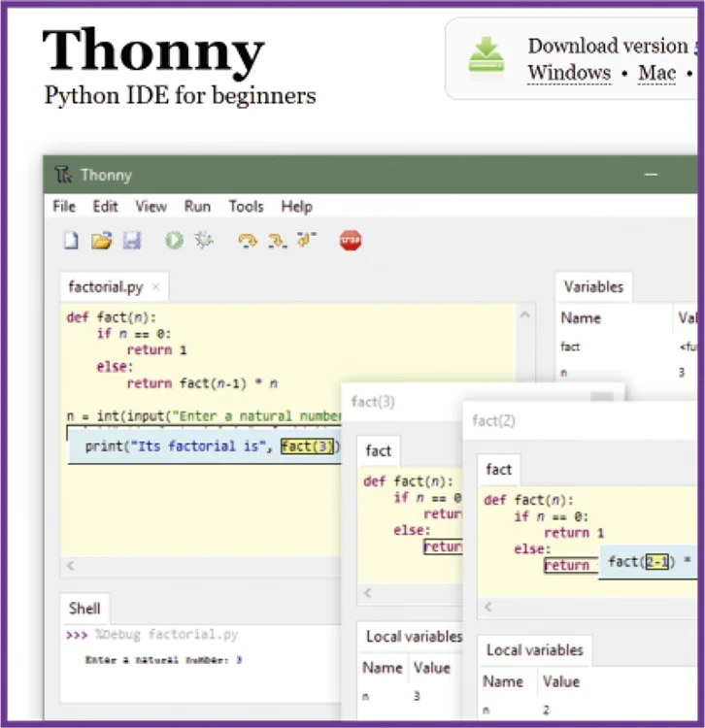Click the Windows download link

coord(569,73)
